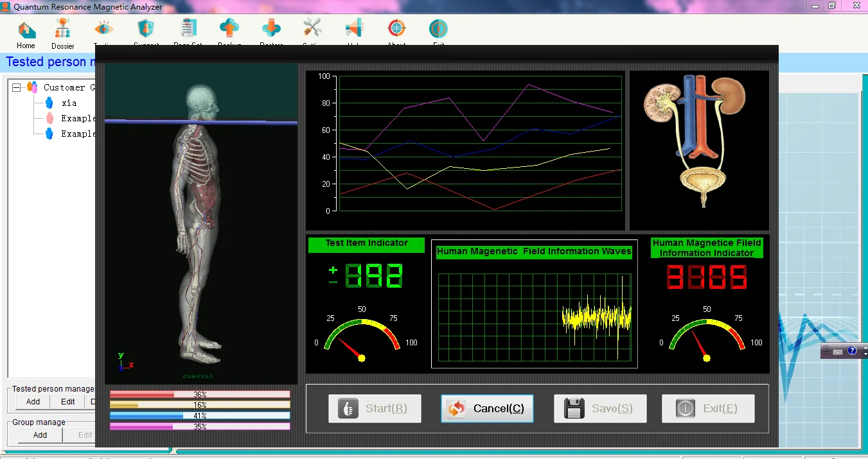The image size is (868, 459).
Task: Click the blue 41% progress bar
Action: pyautogui.click(x=200, y=415)
